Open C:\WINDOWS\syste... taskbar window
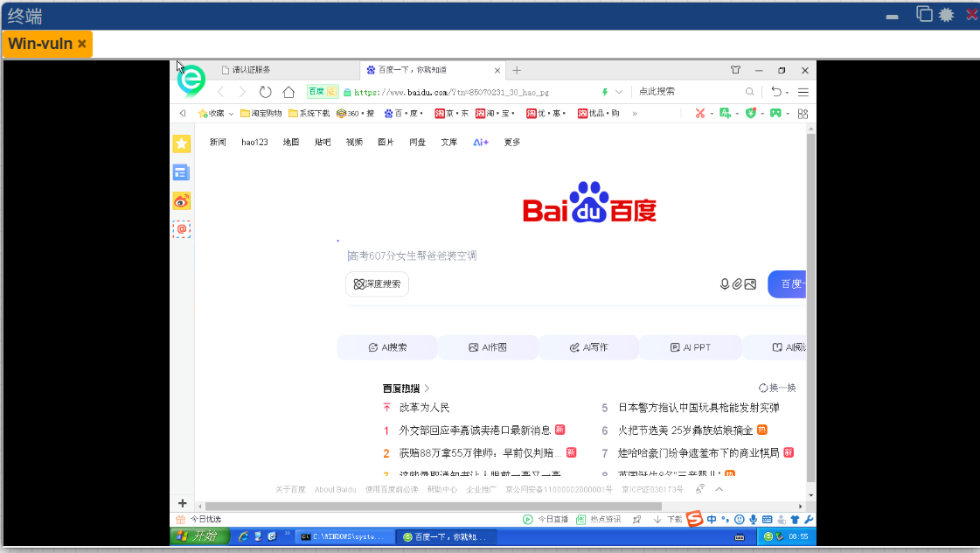Viewport: 980px width, 553px height. click(x=344, y=536)
